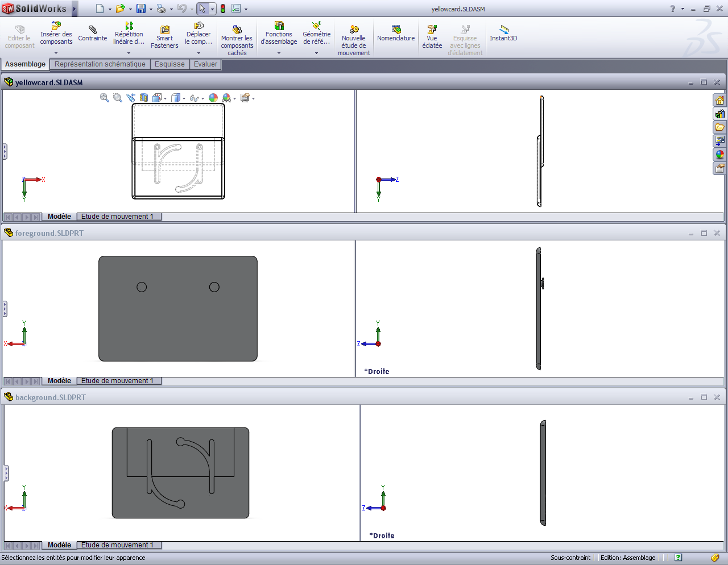Switch to the Esquisse tab

click(x=169, y=64)
